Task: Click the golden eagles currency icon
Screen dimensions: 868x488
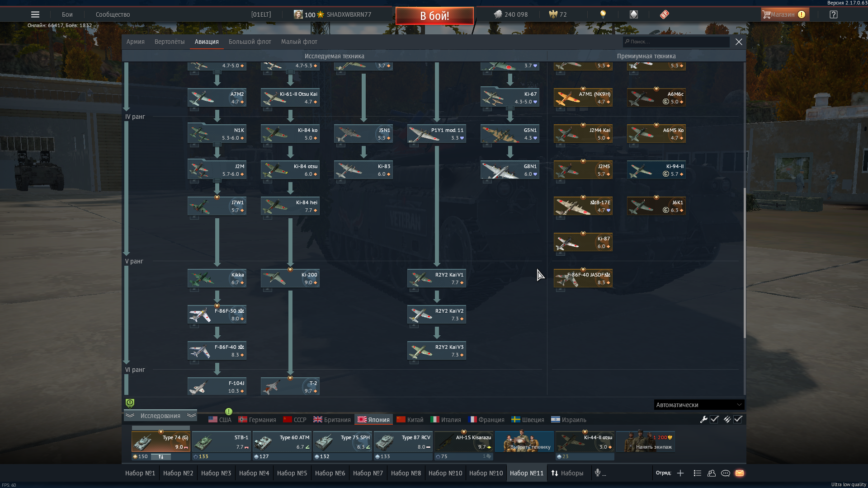Action: coord(553,14)
